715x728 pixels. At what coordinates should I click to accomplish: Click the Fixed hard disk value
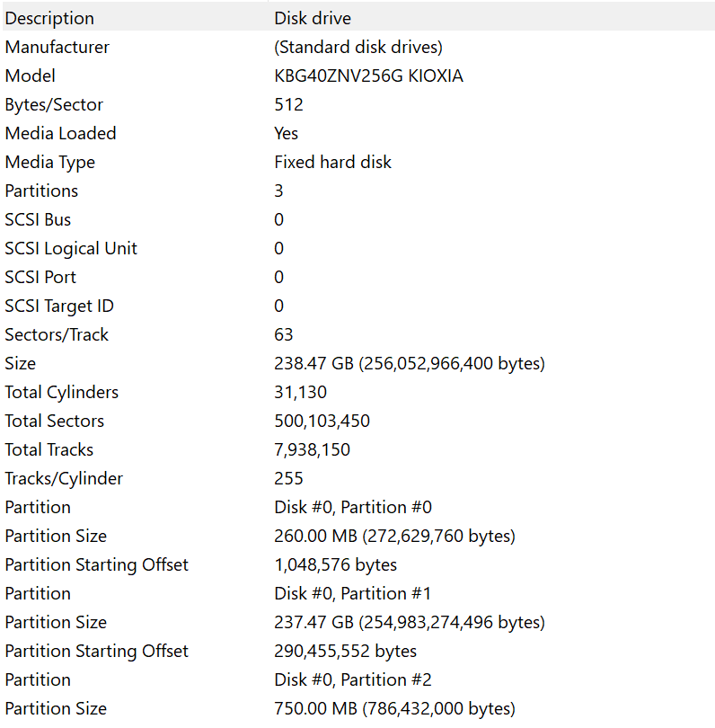(x=332, y=162)
